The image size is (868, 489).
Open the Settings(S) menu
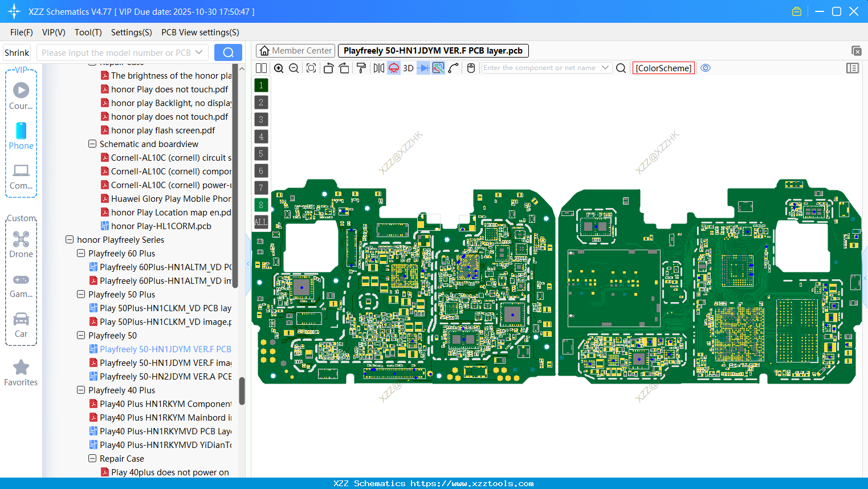[132, 32]
